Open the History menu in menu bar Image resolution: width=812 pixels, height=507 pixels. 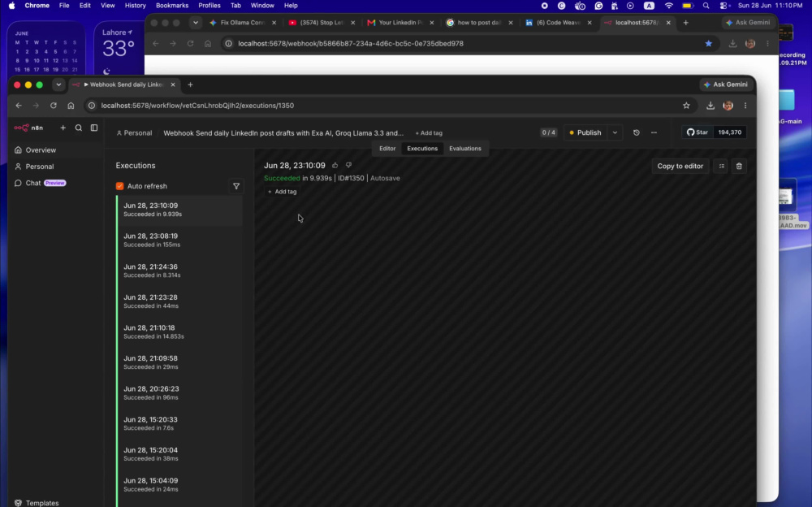[135, 6]
